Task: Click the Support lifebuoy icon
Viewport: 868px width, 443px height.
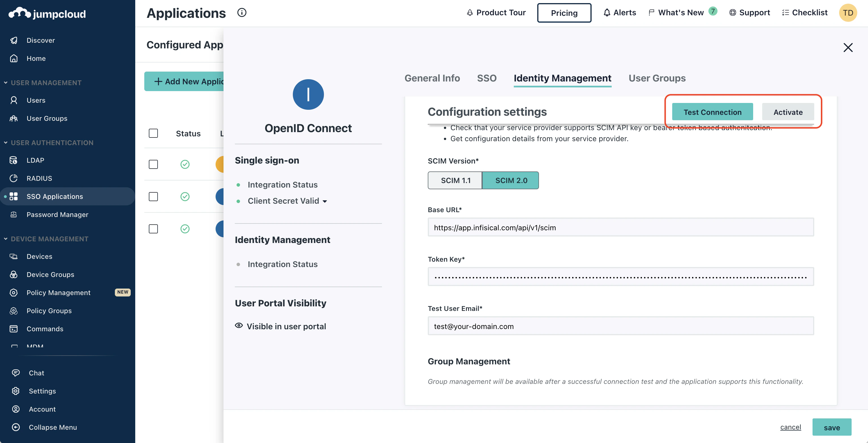Action: pos(732,13)
